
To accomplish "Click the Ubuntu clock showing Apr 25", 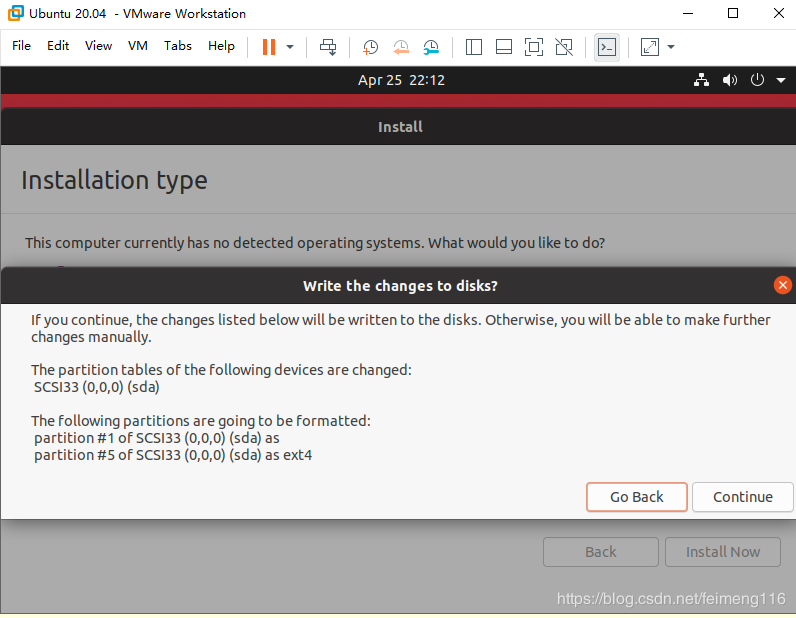I will pyautogui.click(x=401, y=80).
